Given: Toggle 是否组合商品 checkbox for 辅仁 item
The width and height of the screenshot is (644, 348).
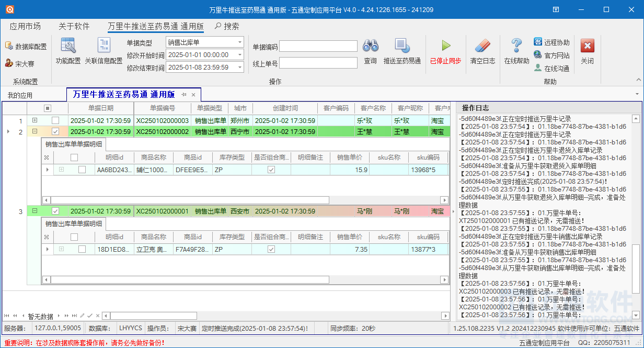Looking at the screenshot, I should tap(271, 170).
